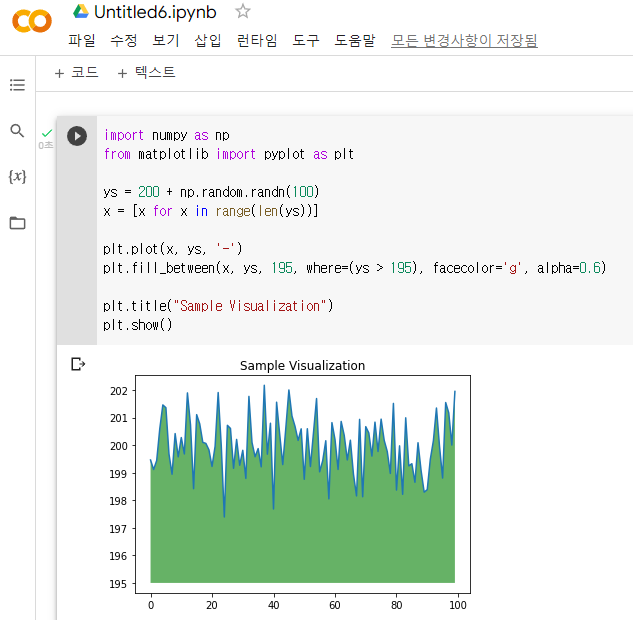Open the find and replace search panel
Screen dimensions: 633x620
pyautogui.click(x=17, y=131)
